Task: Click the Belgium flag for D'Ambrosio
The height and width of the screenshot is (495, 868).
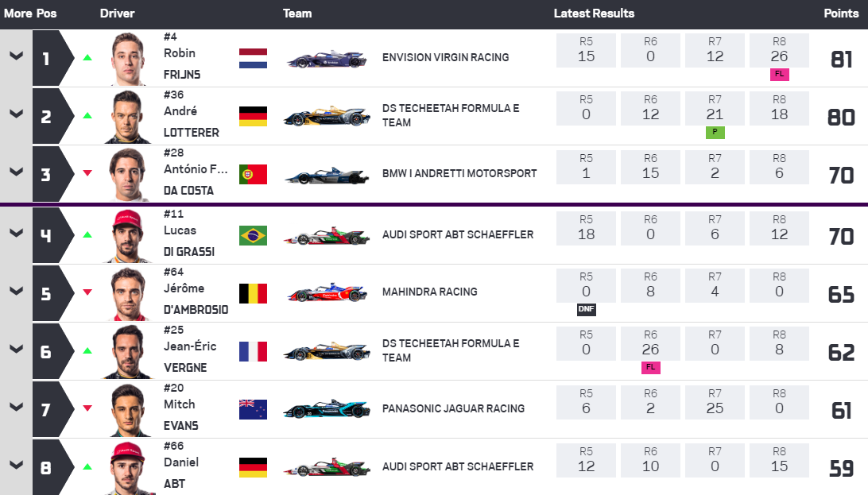Action: click(253, 293)
